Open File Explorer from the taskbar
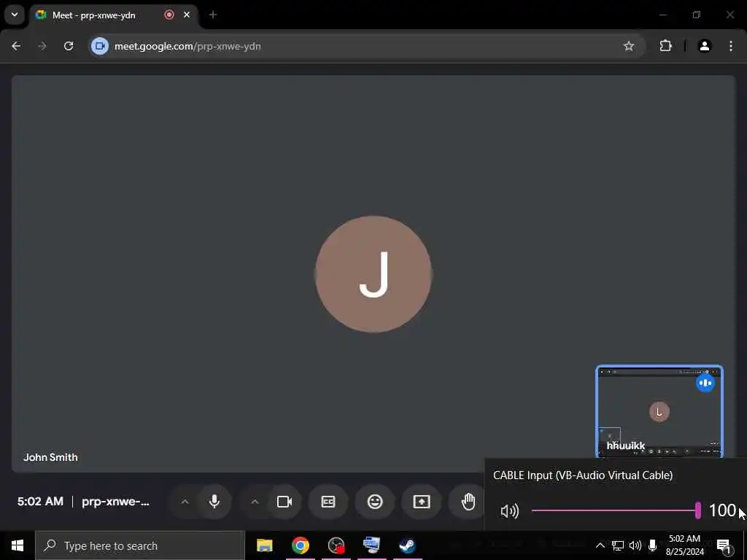This screenshot has height=560, width=747. pos(264,545)
